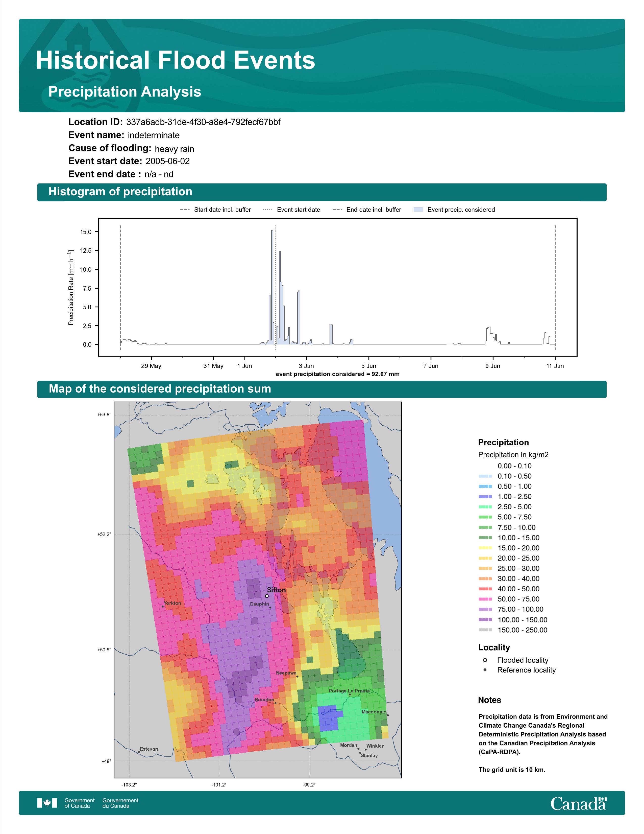Click the Historical Flood Events title

click(176, 60)
